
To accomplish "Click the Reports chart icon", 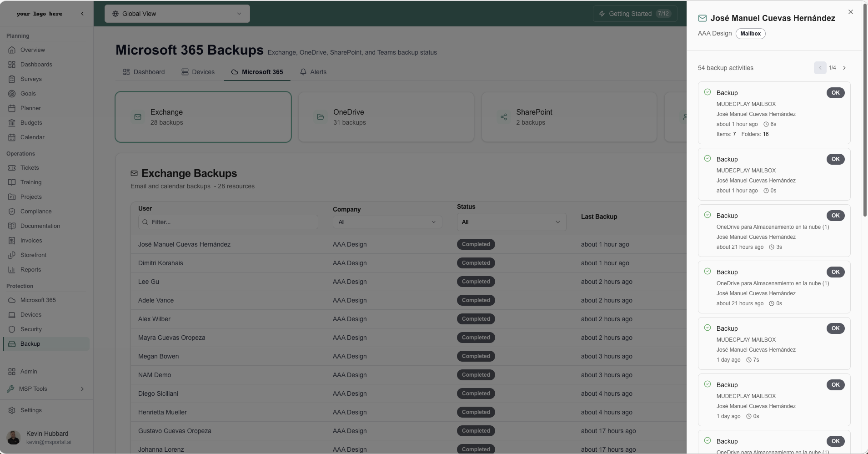I will tap(12, 270).
